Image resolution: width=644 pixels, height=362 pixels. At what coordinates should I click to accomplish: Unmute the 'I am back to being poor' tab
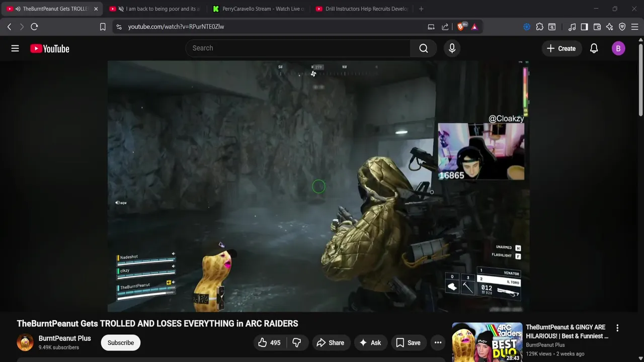point(121,9)
